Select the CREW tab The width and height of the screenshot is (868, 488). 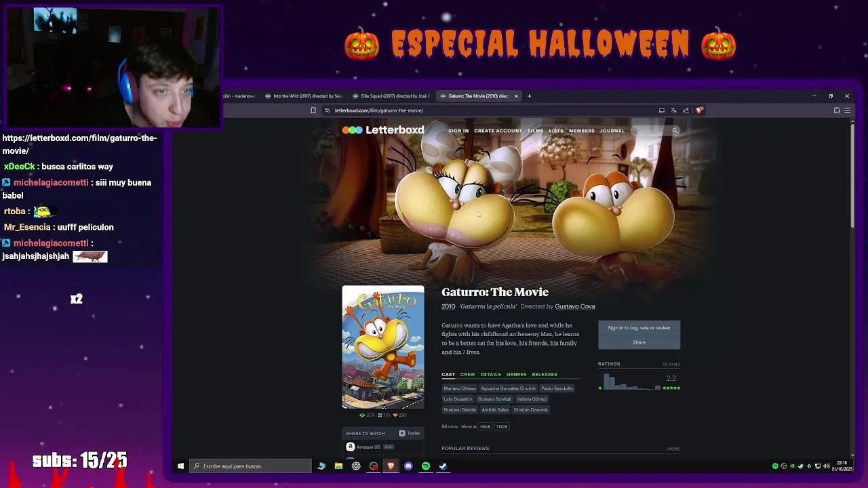[468, 374]
